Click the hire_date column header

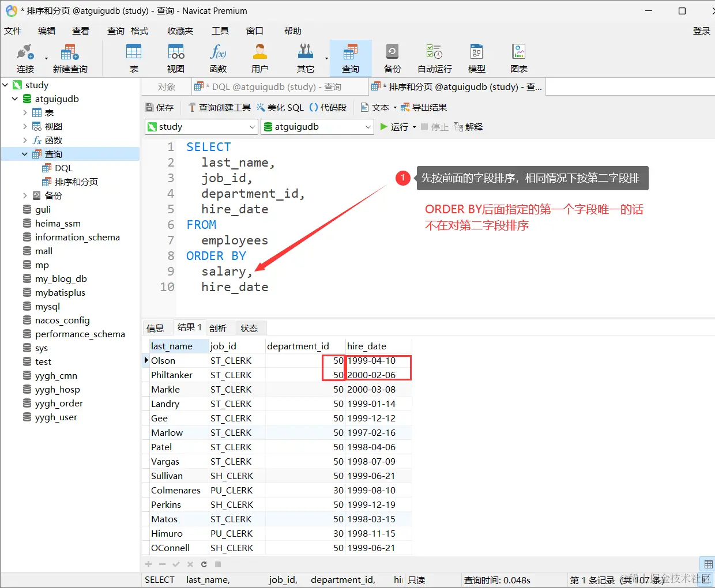(x=378, y=346)
